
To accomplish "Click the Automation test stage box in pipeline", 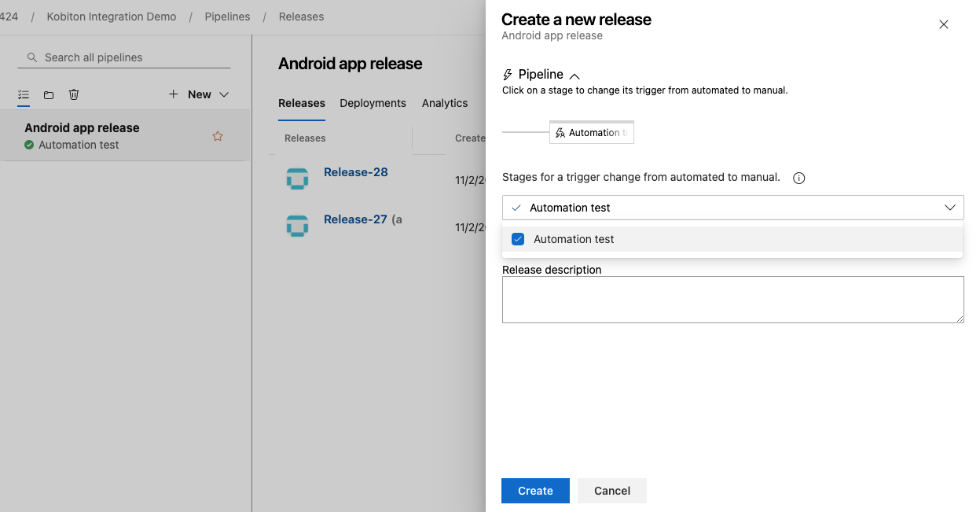I will (592, 132).
